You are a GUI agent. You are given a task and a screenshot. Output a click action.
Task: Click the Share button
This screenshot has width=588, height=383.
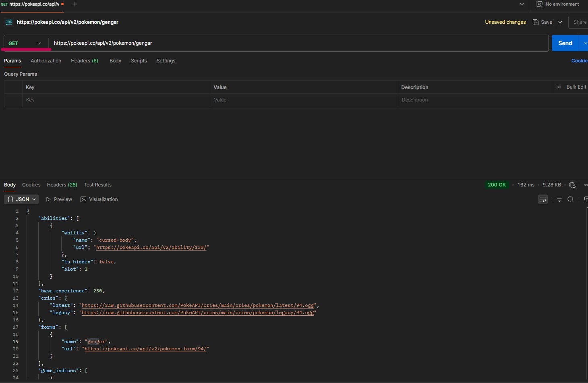pos(579,22)
